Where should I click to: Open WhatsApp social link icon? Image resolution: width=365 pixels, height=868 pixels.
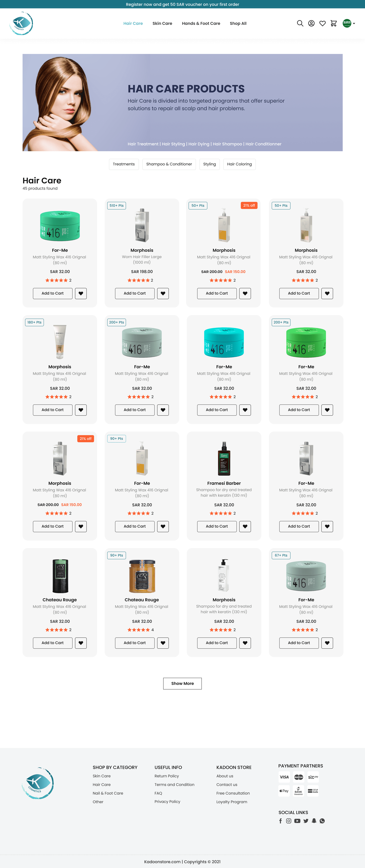(x=322, y=821)
